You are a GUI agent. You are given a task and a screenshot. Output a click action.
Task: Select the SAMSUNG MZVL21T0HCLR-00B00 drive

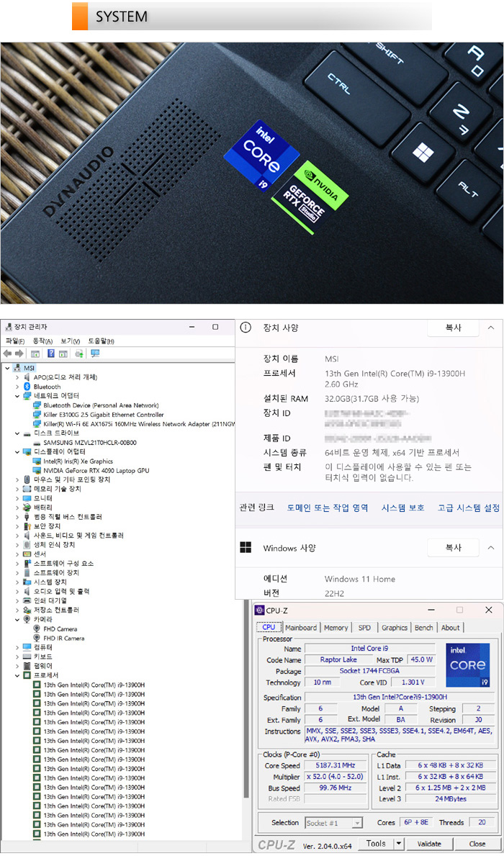[x=85, y=442]
